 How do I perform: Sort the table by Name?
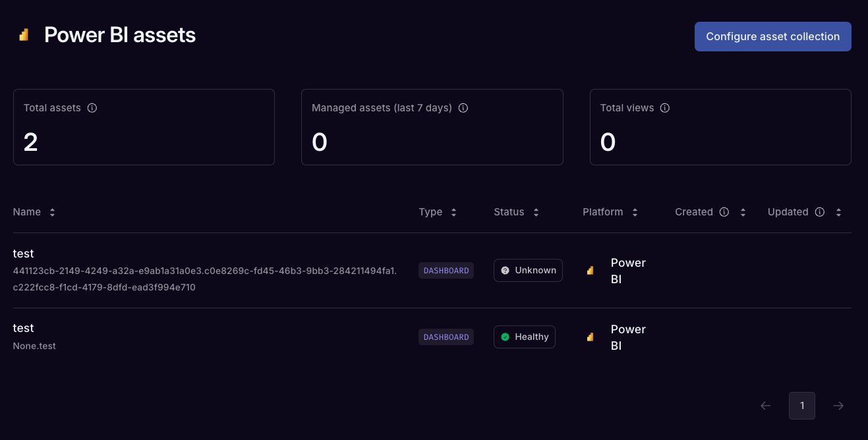click(51, 212)
